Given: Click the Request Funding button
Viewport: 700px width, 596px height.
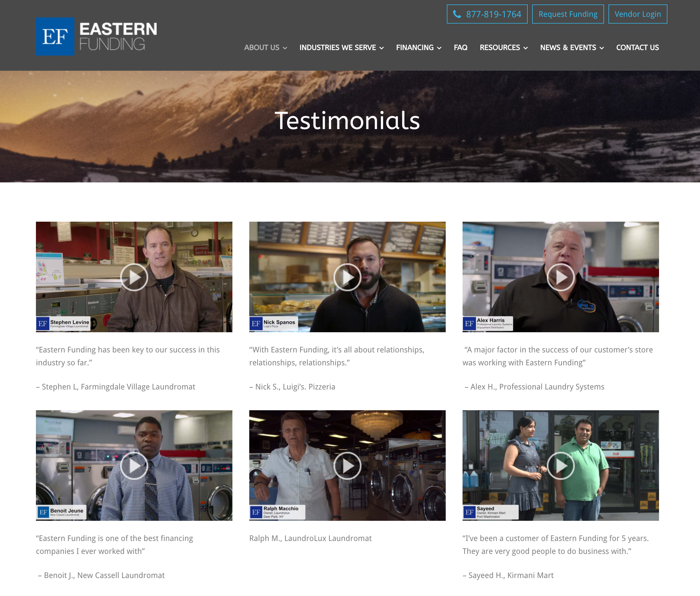Looking at the screenshot, I should 568,14.
